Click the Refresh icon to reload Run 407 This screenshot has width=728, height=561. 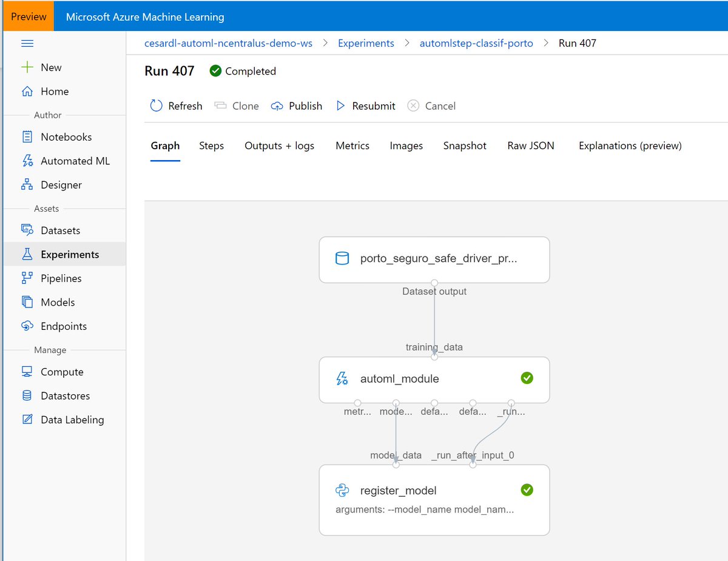[156, 106]
